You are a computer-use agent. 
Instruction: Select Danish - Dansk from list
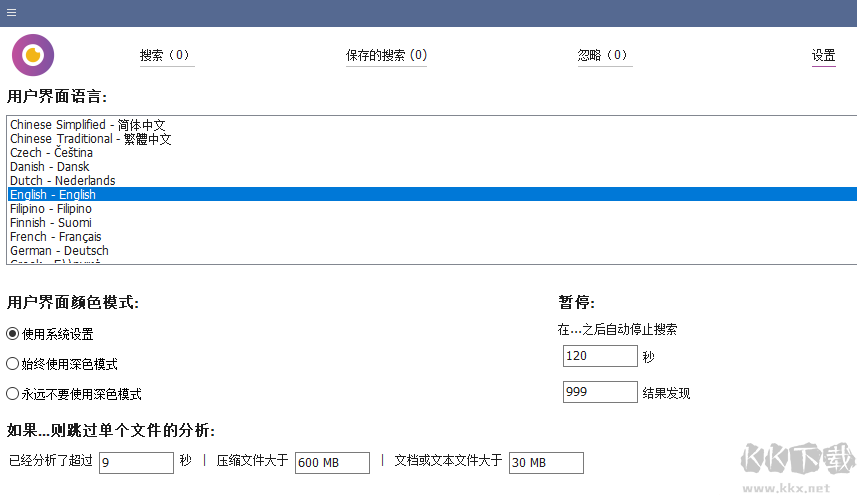click(50, 167)
